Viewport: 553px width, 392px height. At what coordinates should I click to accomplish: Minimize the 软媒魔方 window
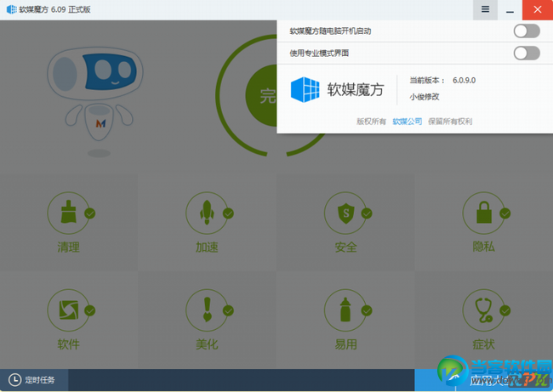(x=510, y=10)
